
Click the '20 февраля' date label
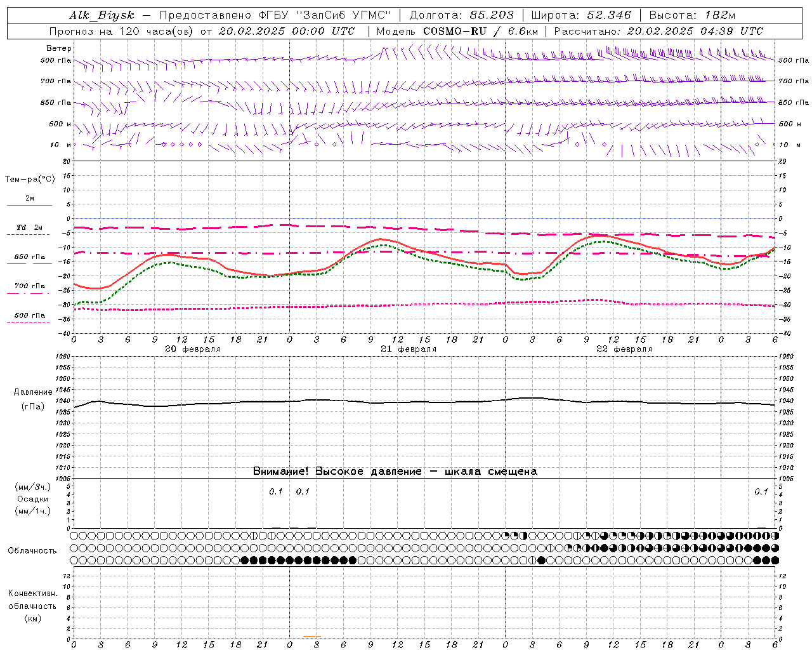point(193,349)
